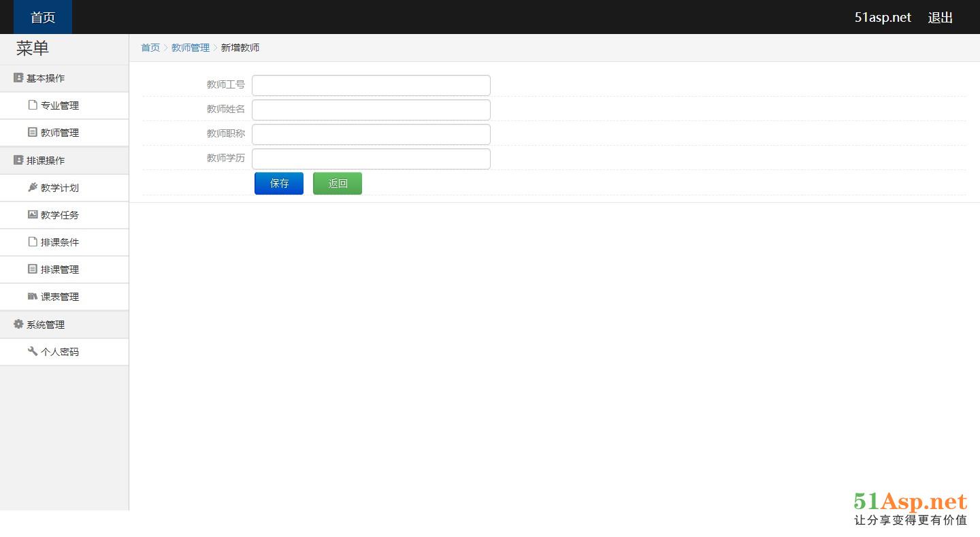The width and height of the screenshot is (980, 537).
Task: Click the icon beside 排课操作 header
Action: pos(18,160)
